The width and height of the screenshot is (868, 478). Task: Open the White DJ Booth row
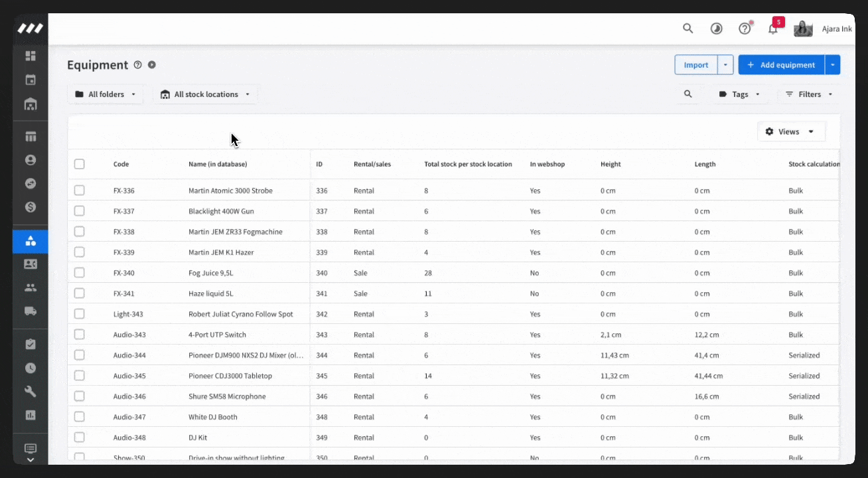[454, 417]
